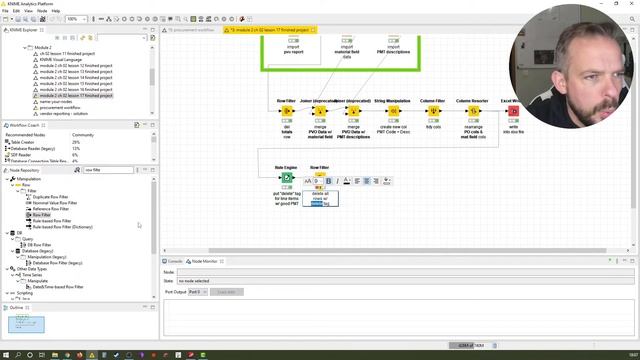This screenshot has height=360, width=640.
Task: Click the Row Filter node labeled 'del totals row'
Action: pos(287,111)
